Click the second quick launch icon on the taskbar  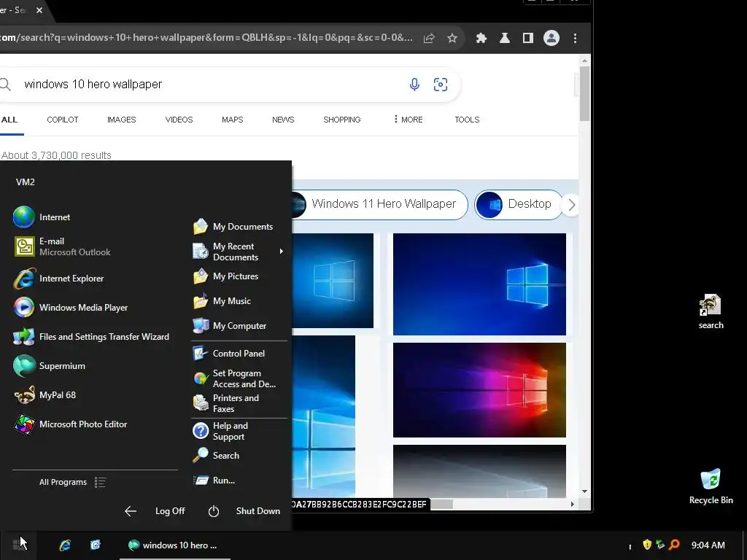[96, 545]
